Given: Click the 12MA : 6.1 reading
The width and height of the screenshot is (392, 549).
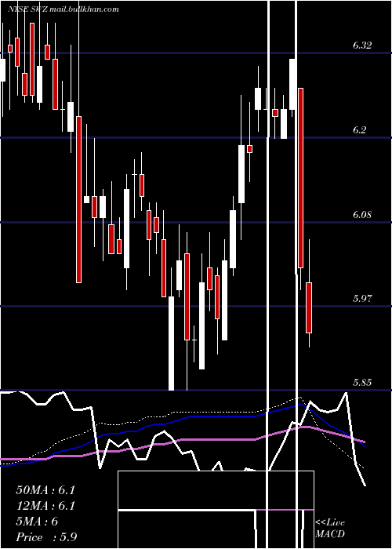Looking at the screenshot, I should [x=45, y=506].
